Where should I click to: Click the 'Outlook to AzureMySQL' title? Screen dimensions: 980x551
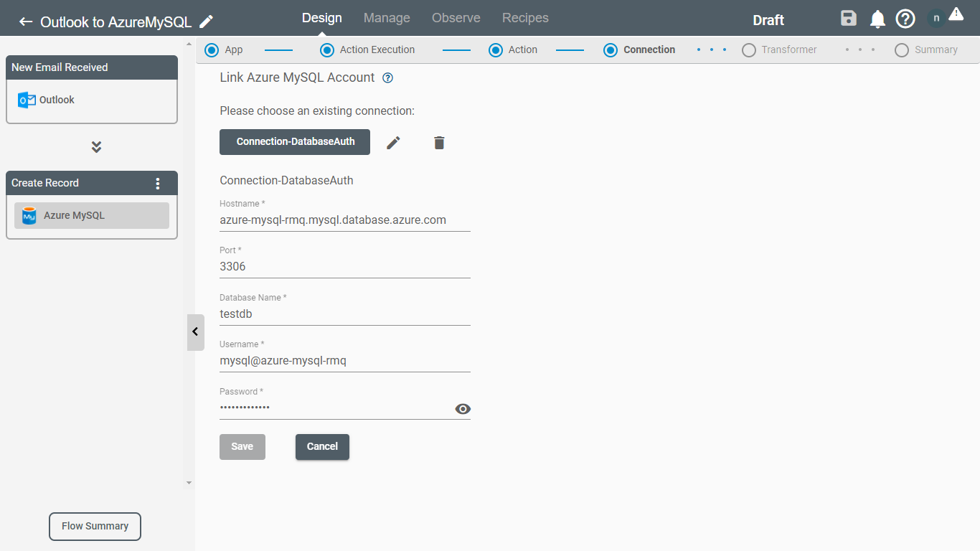pos(116,22)
